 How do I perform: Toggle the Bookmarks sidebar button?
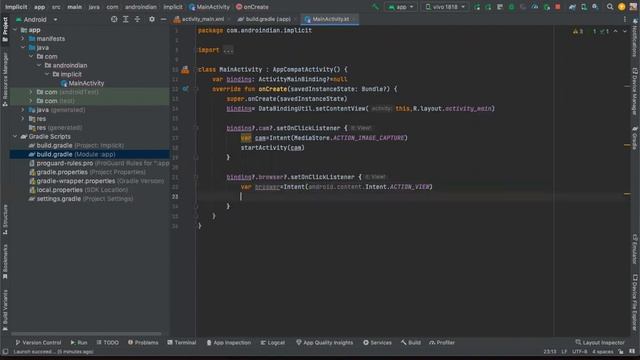pyautogui.click(x=5, y=261)
